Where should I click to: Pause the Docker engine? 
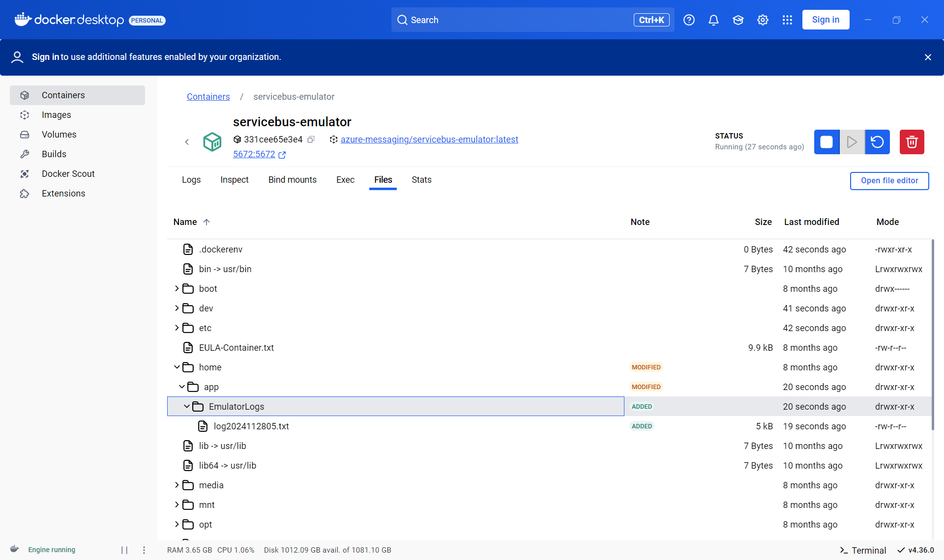[124, 550]
